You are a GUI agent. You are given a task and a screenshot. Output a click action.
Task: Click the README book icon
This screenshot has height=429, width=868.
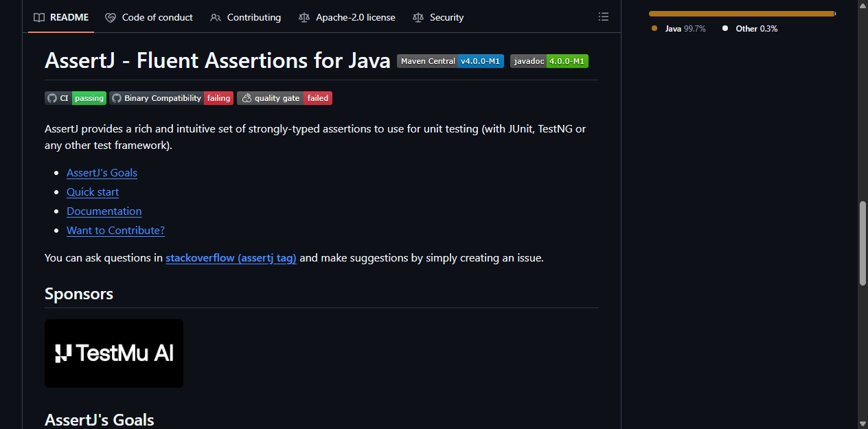39,17
